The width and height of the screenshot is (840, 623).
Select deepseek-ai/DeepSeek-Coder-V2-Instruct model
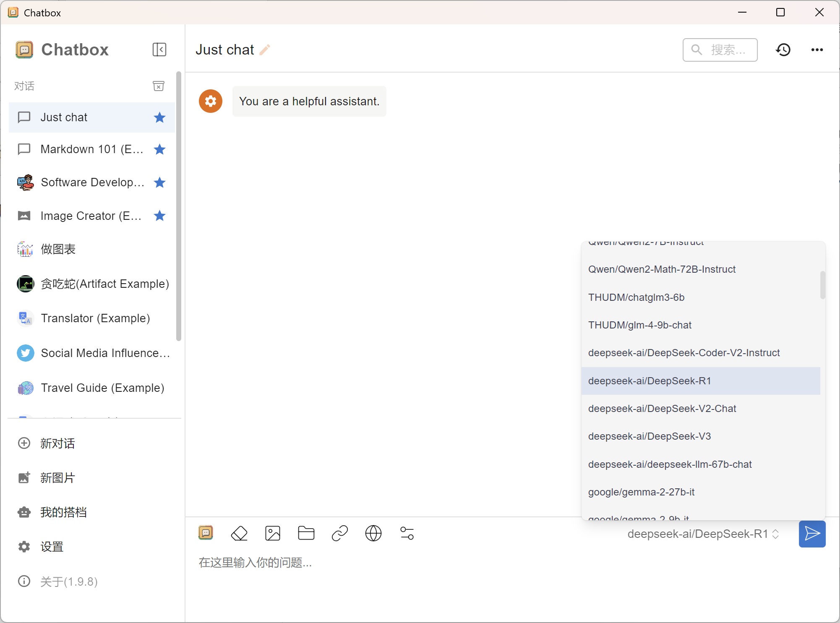click(x=701, y=353)
